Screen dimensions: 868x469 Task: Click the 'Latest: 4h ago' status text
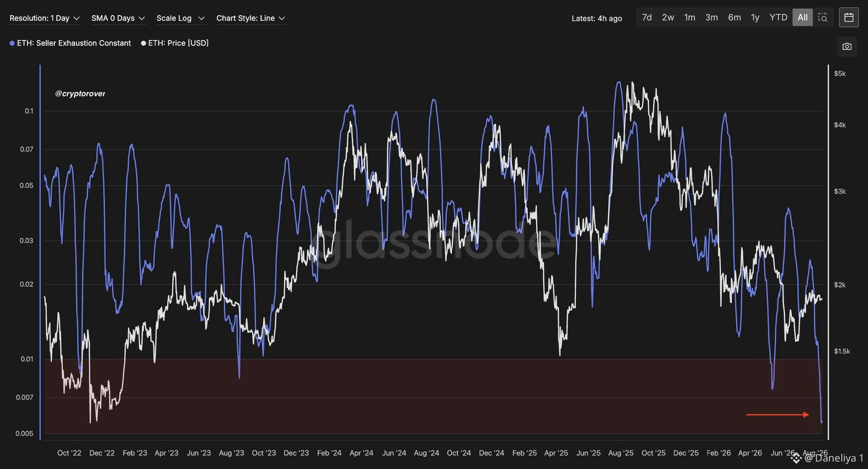pos(597,18)
